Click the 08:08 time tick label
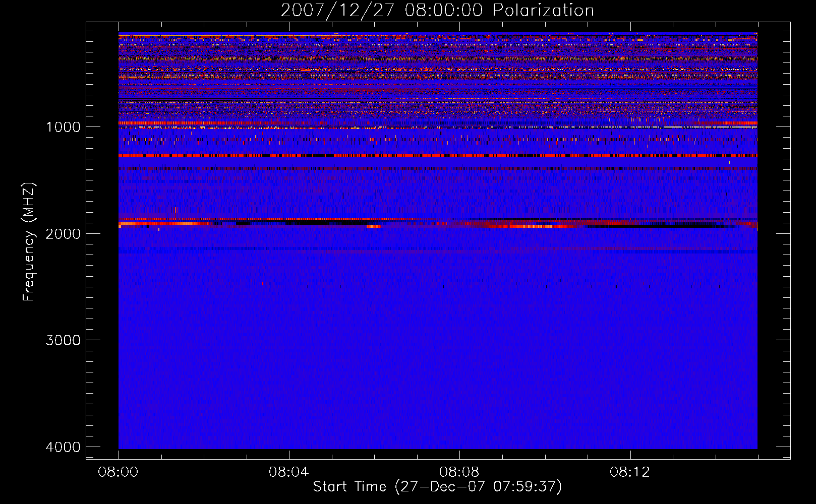The height and width of the screenshot is (504, 816). click(459, 472)
